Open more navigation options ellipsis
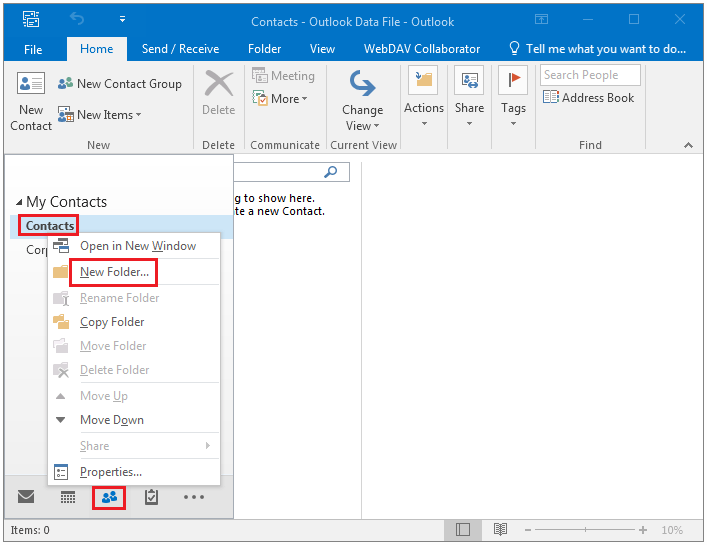The height and width of the screenshot is (545, 707). click(194, 497)
